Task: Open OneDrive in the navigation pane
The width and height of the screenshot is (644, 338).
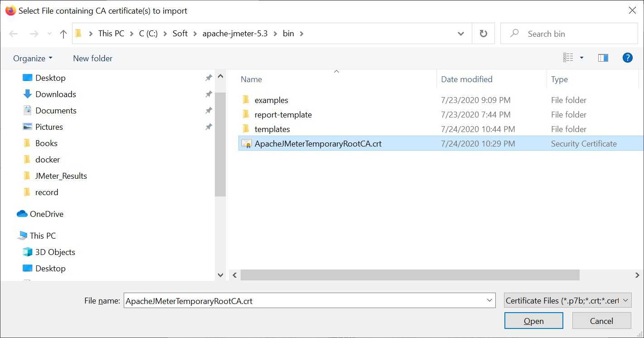Action: click(46, 214)
